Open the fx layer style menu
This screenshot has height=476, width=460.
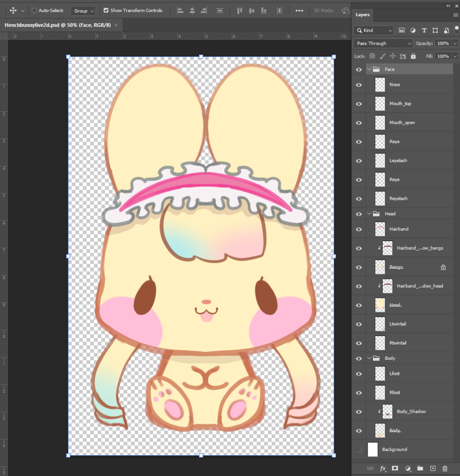coord(383,468)
